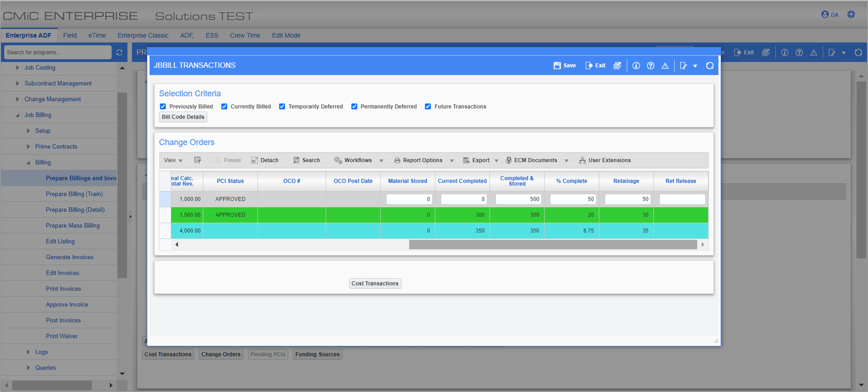Click the % Complete field showing 50
Image resolution: width=868 pixels, height=392 pixels.
[x=573, y=199]
